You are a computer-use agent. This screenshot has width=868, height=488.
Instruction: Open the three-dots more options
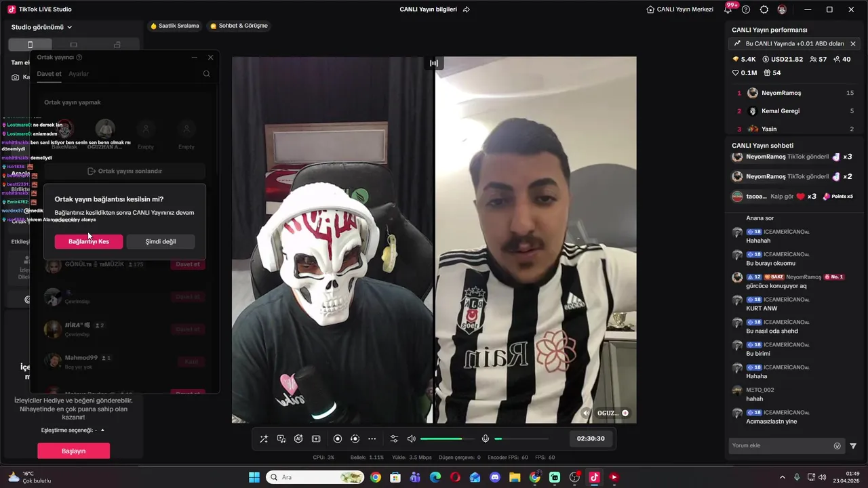372,439
